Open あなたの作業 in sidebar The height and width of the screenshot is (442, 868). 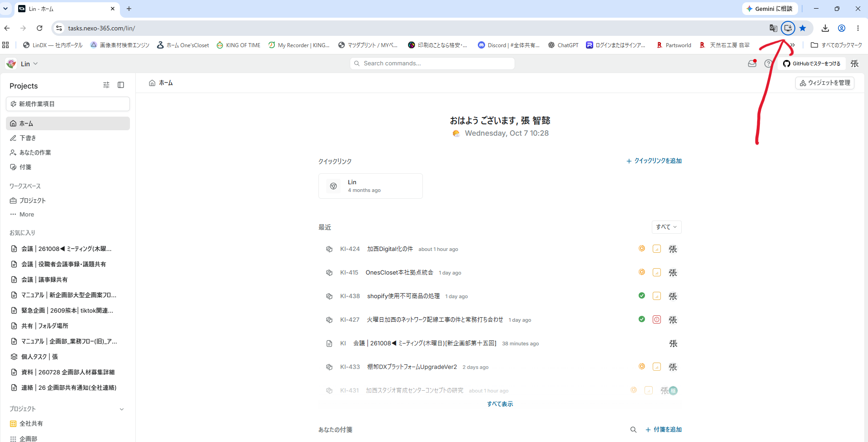point(68,152)
